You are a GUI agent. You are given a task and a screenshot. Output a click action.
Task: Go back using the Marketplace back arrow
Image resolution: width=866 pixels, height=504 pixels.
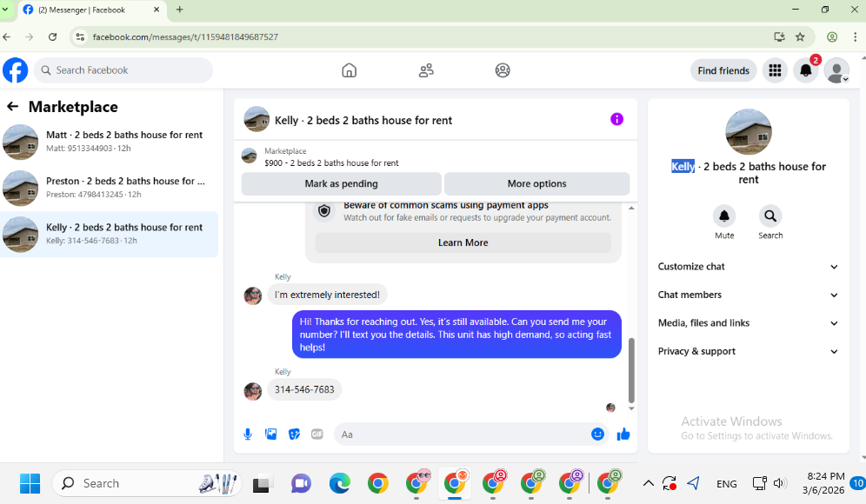[x=13, y=107]
